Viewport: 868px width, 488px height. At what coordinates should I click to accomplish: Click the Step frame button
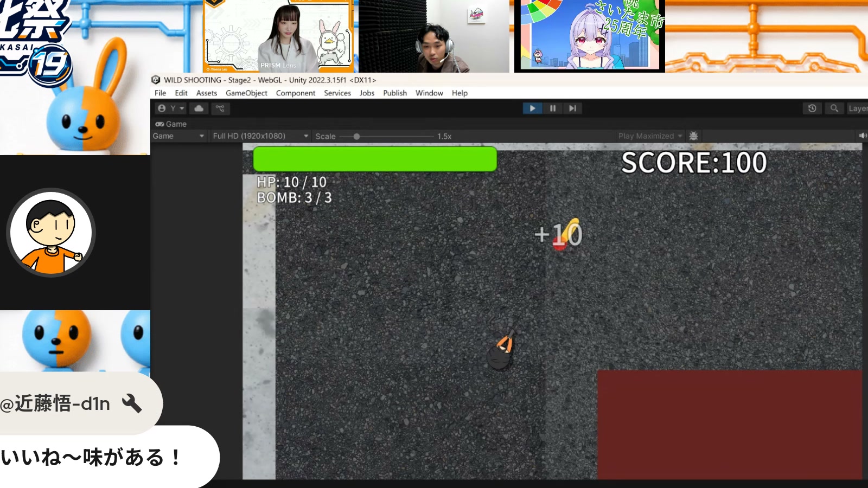(572, 108)
